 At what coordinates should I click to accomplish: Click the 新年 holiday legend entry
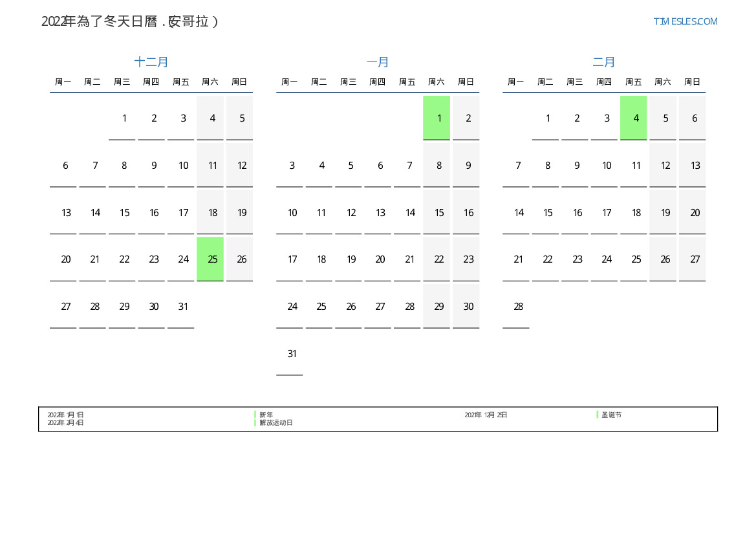click(x=266, y=415)
